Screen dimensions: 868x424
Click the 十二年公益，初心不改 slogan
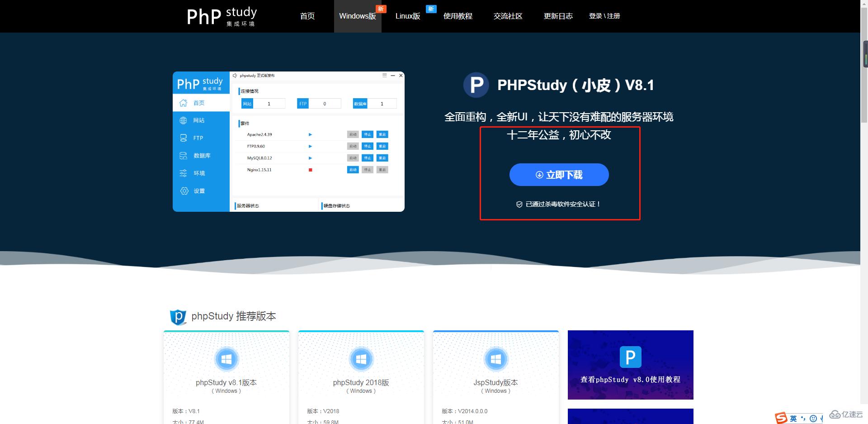coord(559,135)
